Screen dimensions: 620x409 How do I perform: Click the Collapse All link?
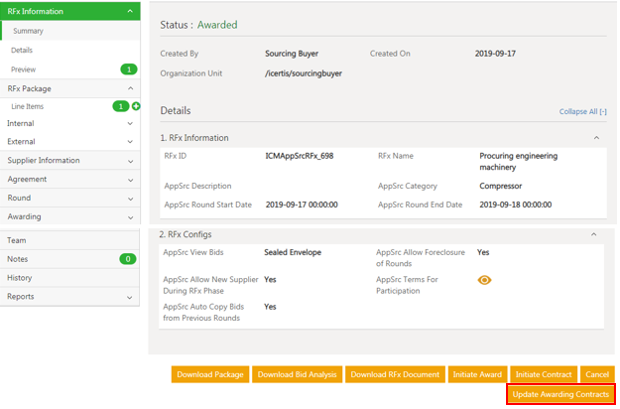(582, 112)
